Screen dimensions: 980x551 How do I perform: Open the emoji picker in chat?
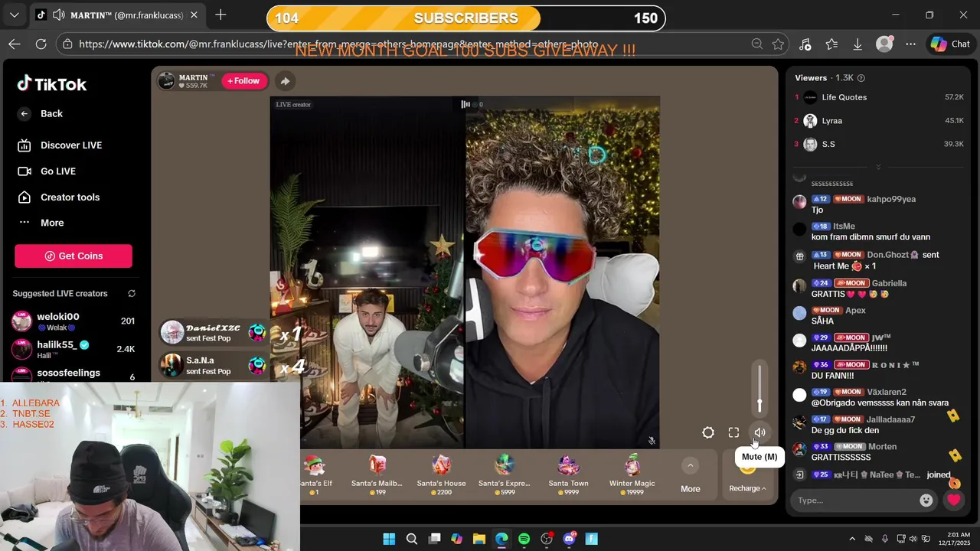[x=926, y=500]
